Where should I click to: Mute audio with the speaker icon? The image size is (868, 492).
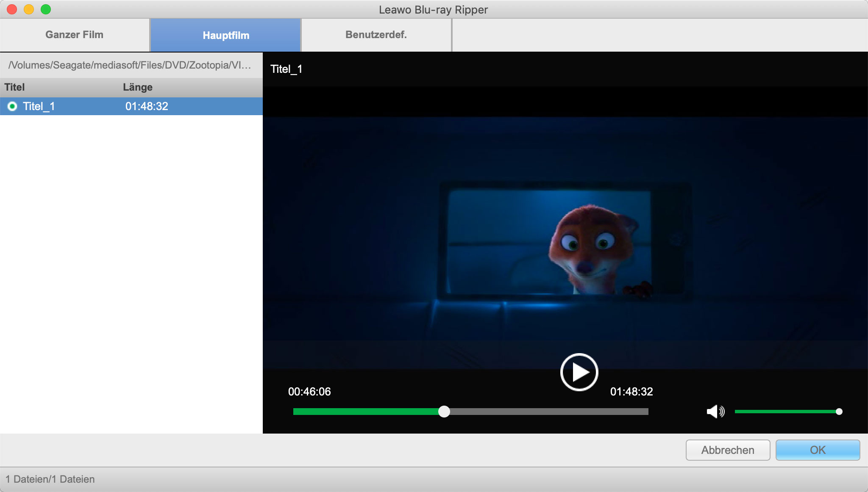[715, 411]
